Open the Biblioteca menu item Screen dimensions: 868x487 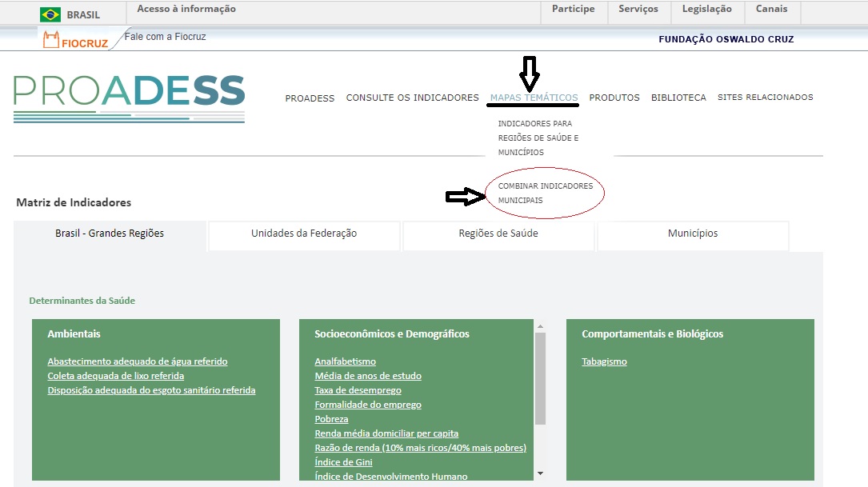coord(678,98)
